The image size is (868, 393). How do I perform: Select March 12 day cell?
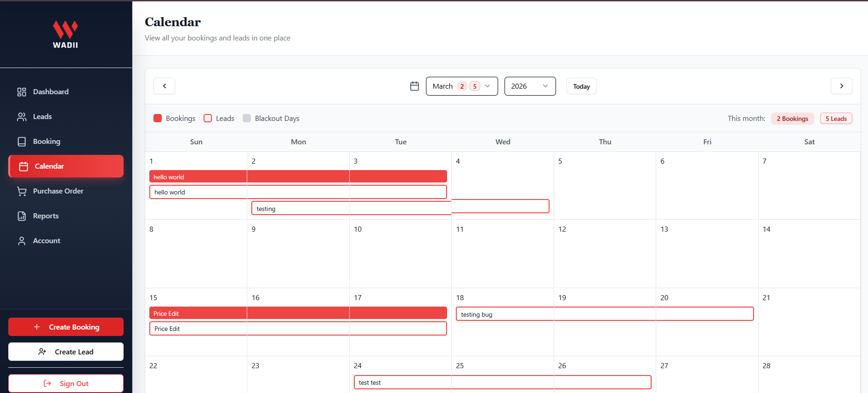coord(605,254)
